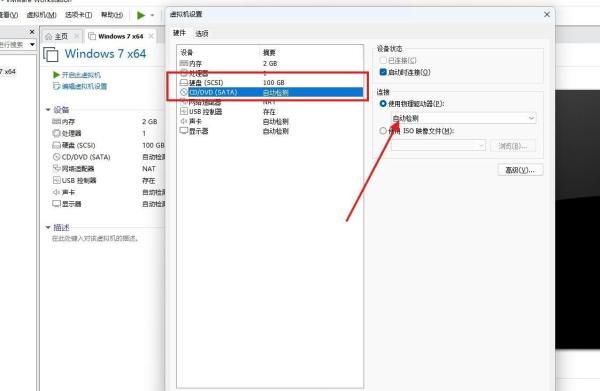Viewport: 600px width, 391px height.
Task: Click the green power-on play toolbar icon
Action: point(141,15)
